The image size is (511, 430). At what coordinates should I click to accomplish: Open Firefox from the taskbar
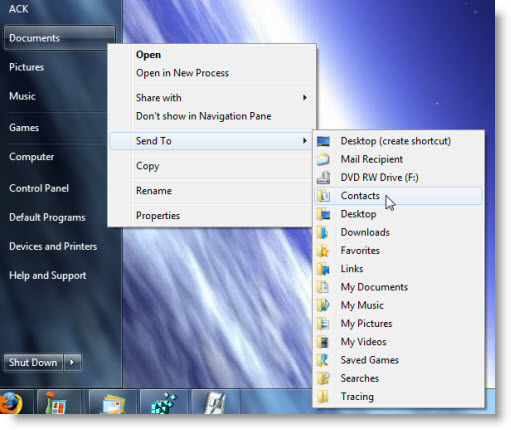11,402
